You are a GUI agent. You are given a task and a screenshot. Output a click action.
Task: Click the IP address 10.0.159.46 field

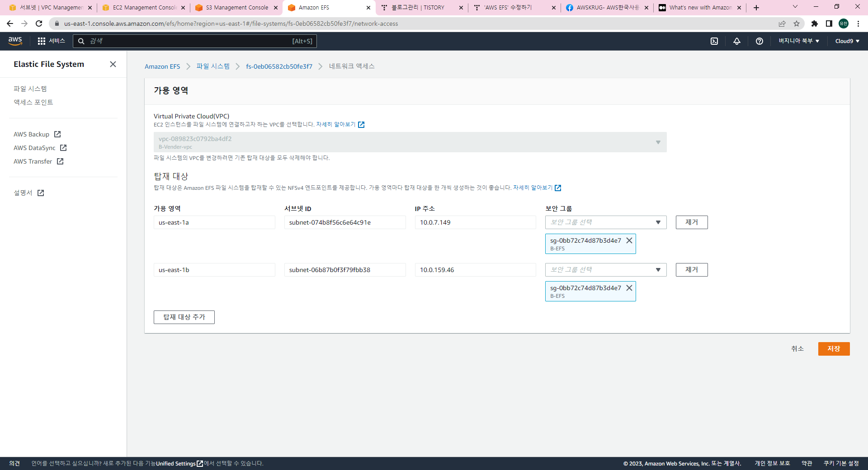(x=476, y=270)
